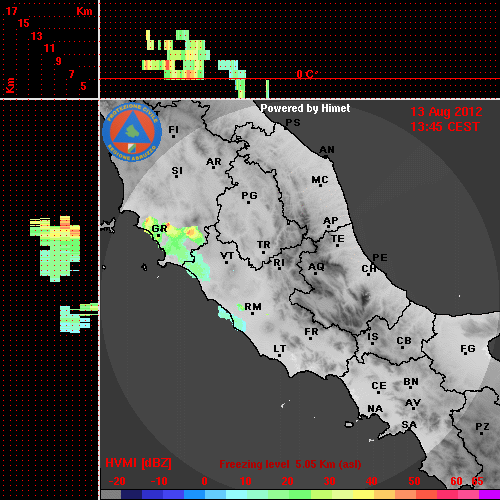
Task: Click city label SA on the map
Action: click(409, 425)
